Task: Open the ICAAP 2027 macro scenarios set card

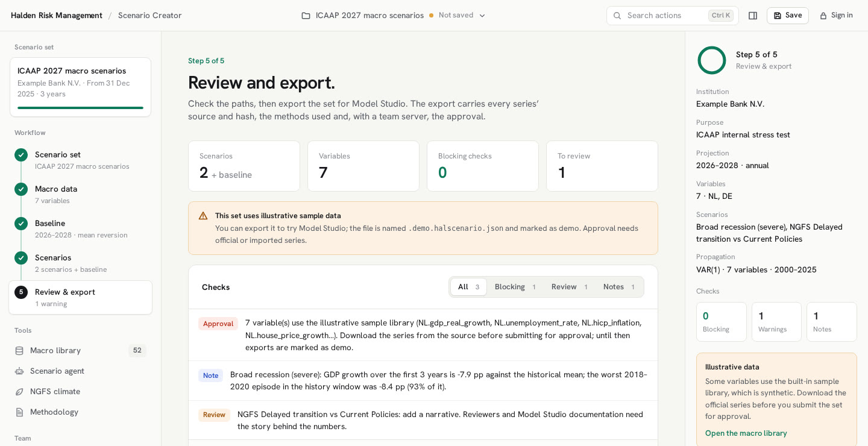Action: tap(80, 87)
